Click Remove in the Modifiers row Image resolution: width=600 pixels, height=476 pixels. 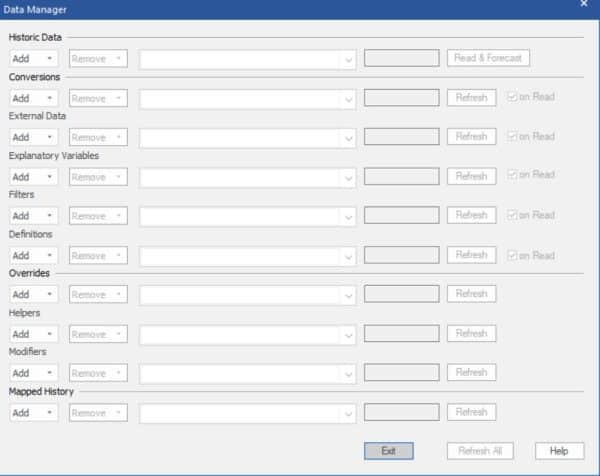pos(98,373)
